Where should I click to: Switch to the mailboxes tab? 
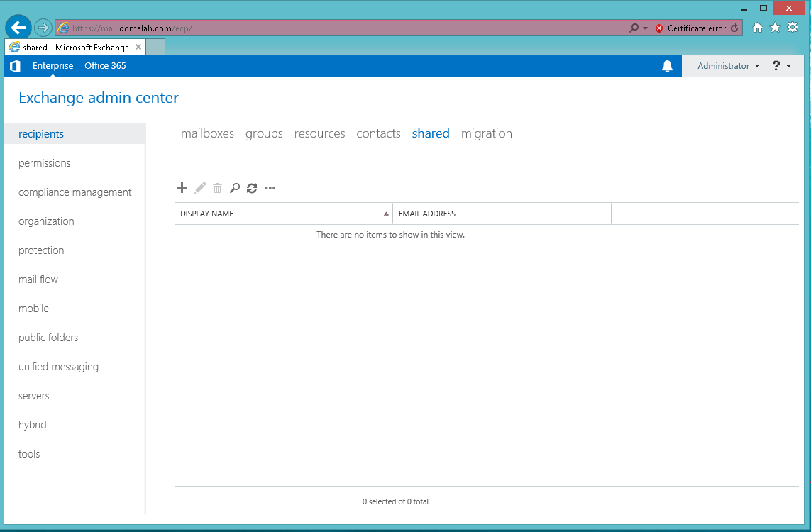coord(207,133)
